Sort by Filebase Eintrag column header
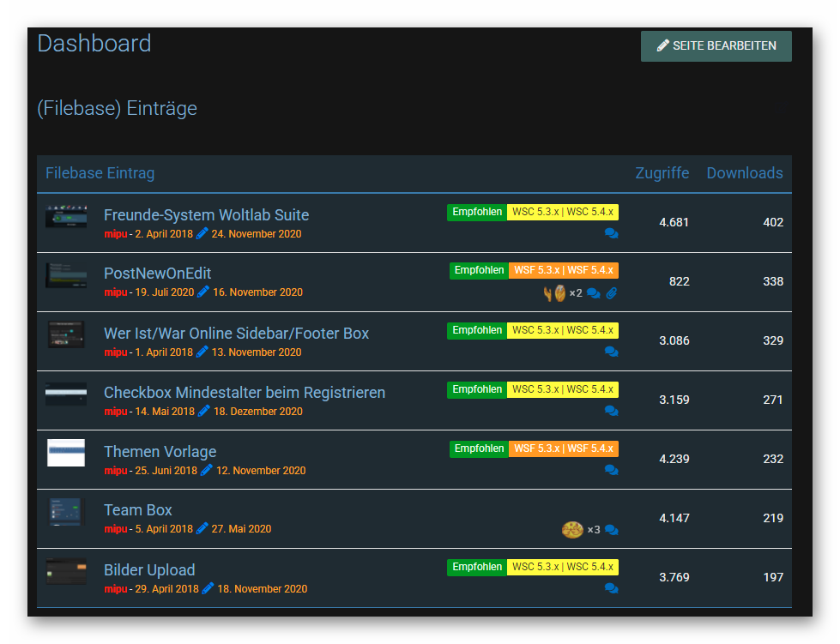The image size is (840, 644). [x=100, y=173]
